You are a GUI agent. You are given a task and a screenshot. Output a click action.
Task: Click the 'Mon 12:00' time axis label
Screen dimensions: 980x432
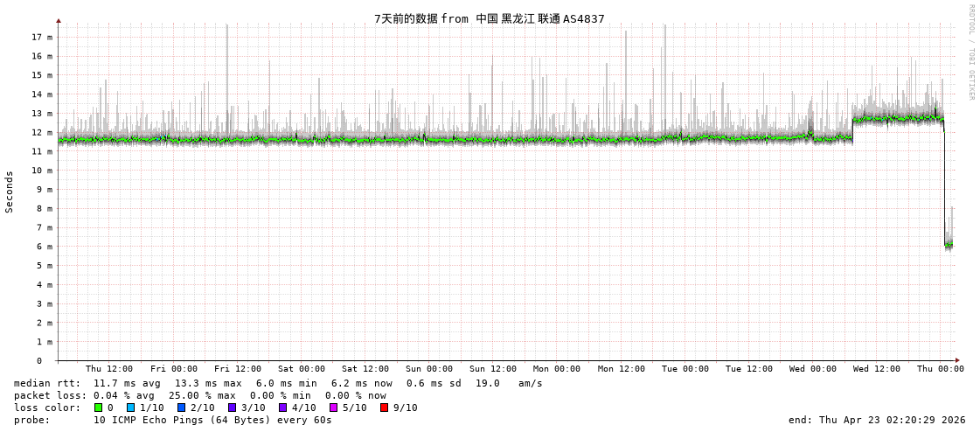622,369
